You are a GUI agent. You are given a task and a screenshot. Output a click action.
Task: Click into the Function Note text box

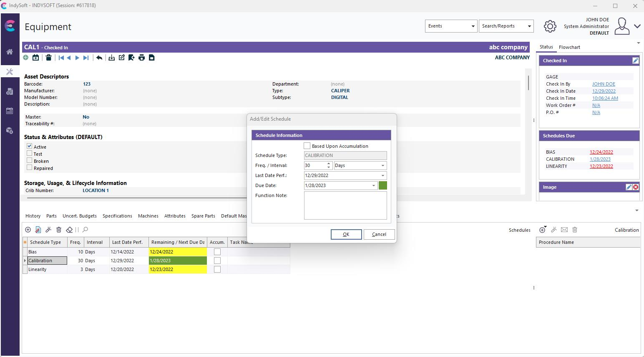(345, 205)
